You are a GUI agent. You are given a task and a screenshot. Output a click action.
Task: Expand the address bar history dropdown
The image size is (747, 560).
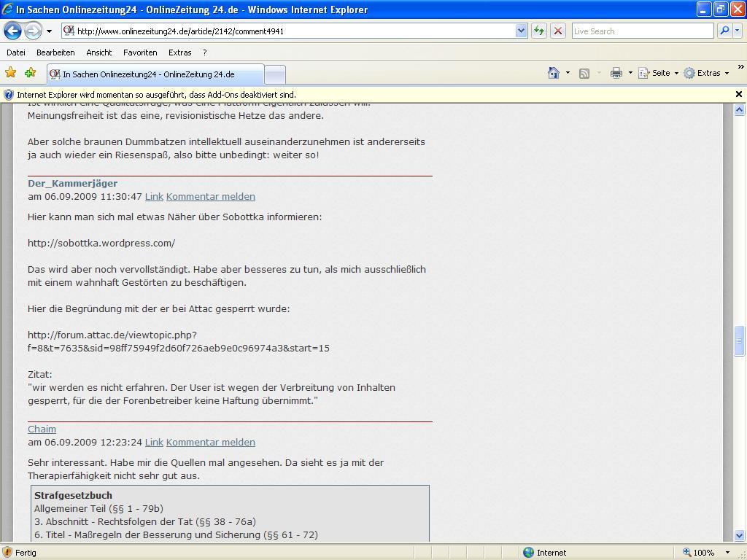521,31
